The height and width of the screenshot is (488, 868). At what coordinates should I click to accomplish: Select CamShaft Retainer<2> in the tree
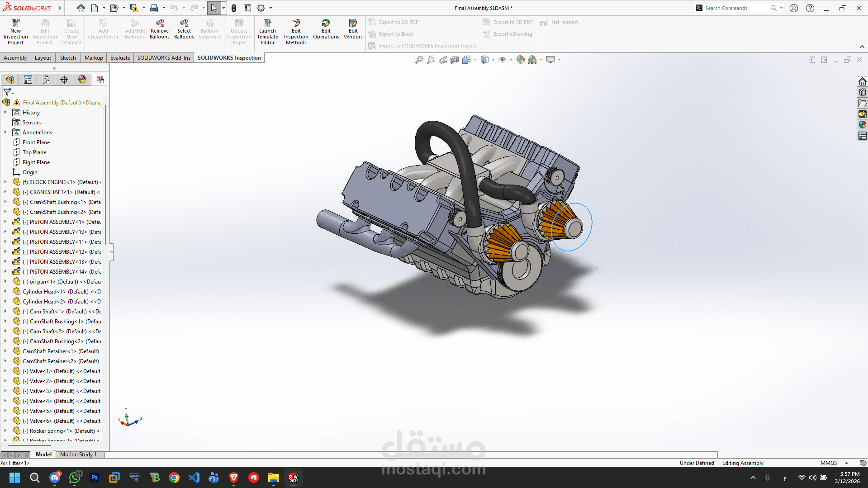pyautogui.click(x=57, y=361)
